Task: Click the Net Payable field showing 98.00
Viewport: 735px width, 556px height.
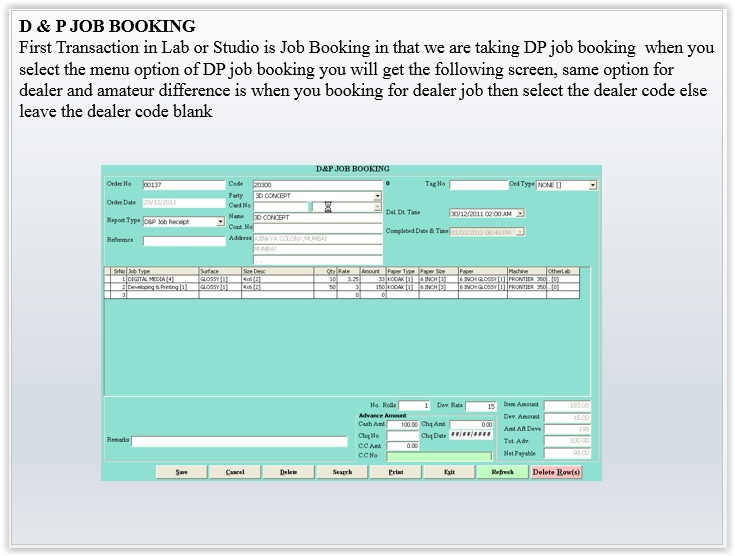Action: pos(567,453)
